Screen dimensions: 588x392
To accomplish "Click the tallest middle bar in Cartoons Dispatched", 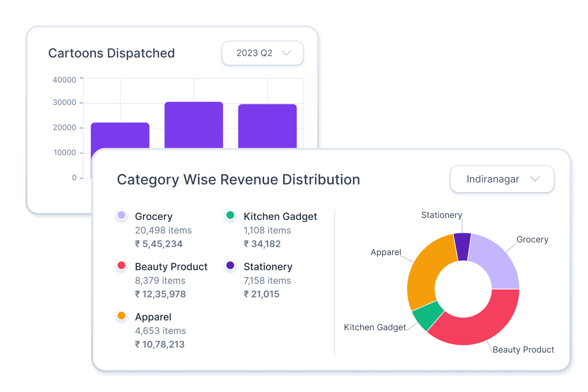I will coord(194,125).
